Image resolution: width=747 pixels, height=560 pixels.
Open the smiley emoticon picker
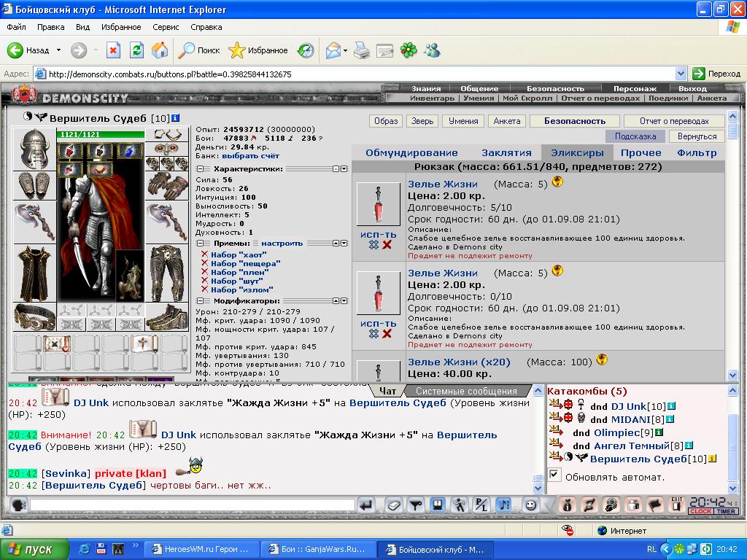tap(531, 505)
